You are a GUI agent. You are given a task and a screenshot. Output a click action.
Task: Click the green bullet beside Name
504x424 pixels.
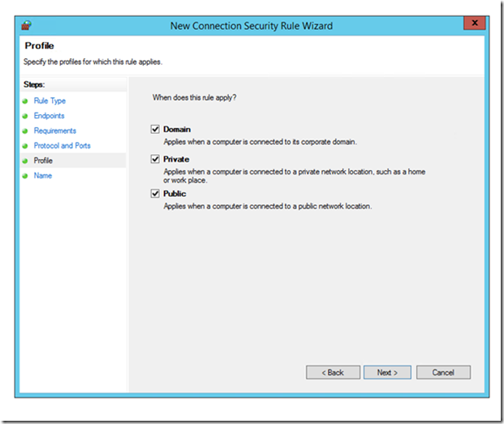(x=25, y=176)
